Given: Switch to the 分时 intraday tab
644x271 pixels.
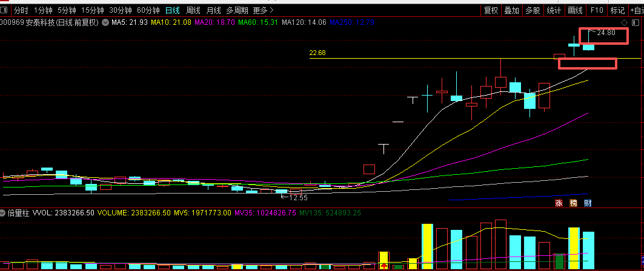Looking at the screenshot, I should 21,10.
